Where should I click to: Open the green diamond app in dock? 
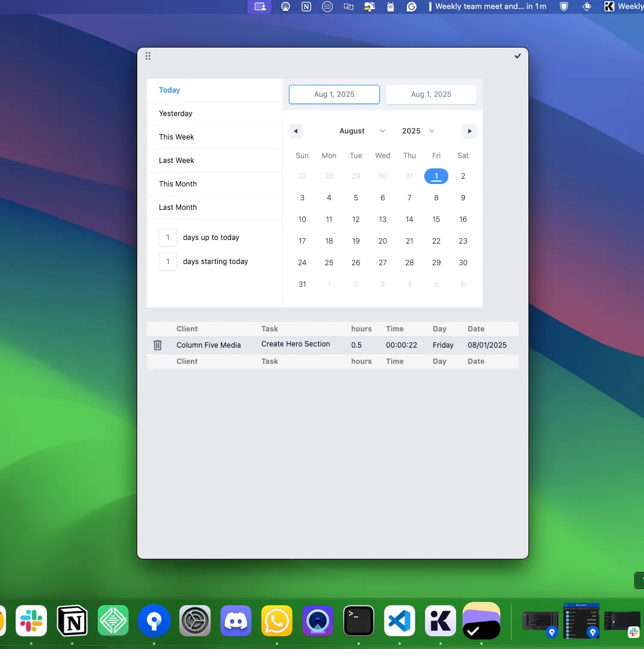pos(113,621)
